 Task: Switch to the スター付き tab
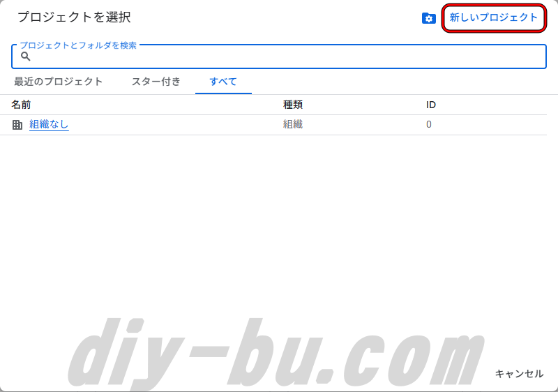pos(156,82)
